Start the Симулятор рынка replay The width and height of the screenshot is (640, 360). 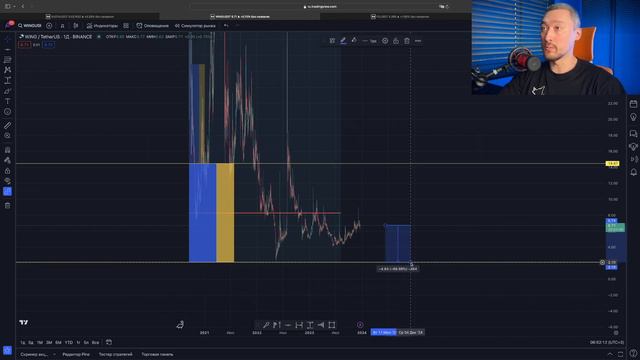(195, 26)
